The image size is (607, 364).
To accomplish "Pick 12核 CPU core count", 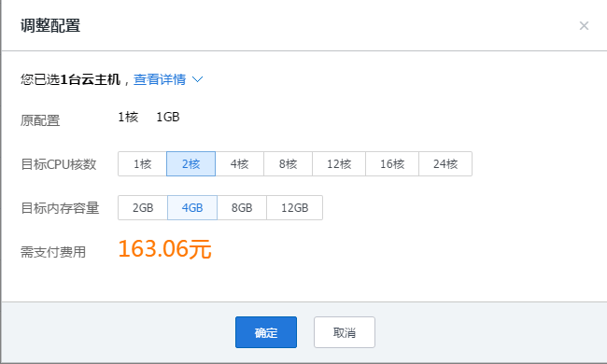I will (x=339, y=164).
